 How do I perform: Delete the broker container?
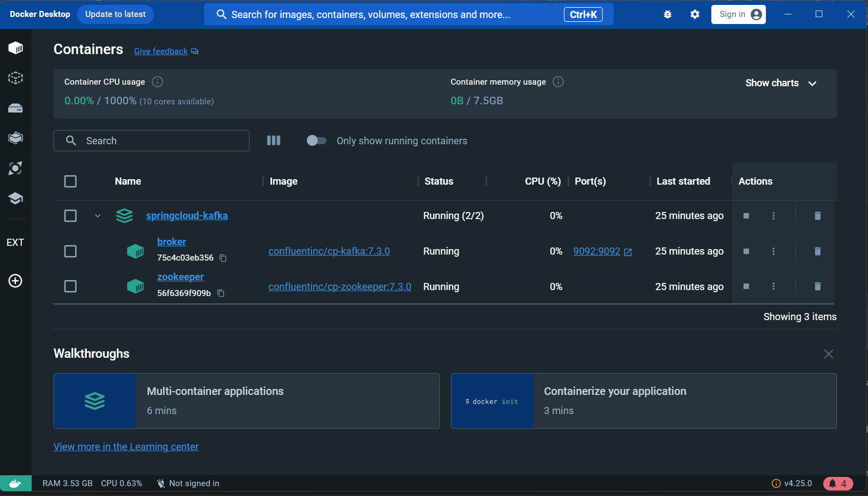click(x=818, y=251)
